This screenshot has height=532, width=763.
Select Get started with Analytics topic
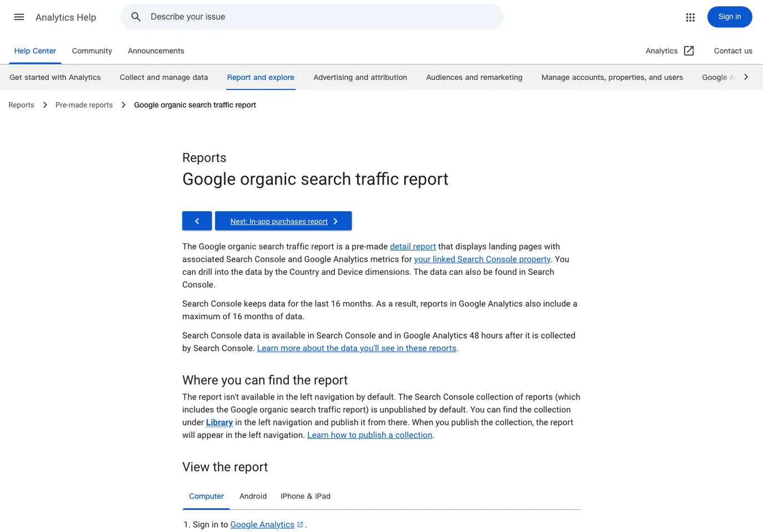[55, 78]
